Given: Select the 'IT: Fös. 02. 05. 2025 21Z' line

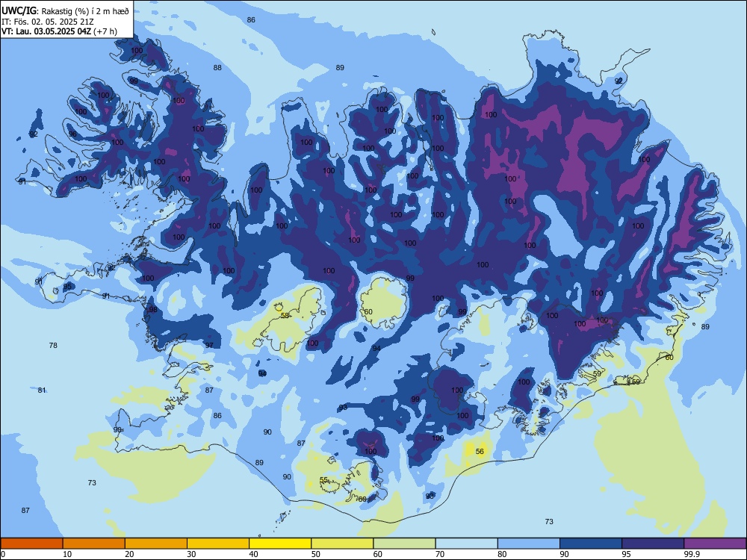Looking at the screenshot, I should click(x=48, y=22).
